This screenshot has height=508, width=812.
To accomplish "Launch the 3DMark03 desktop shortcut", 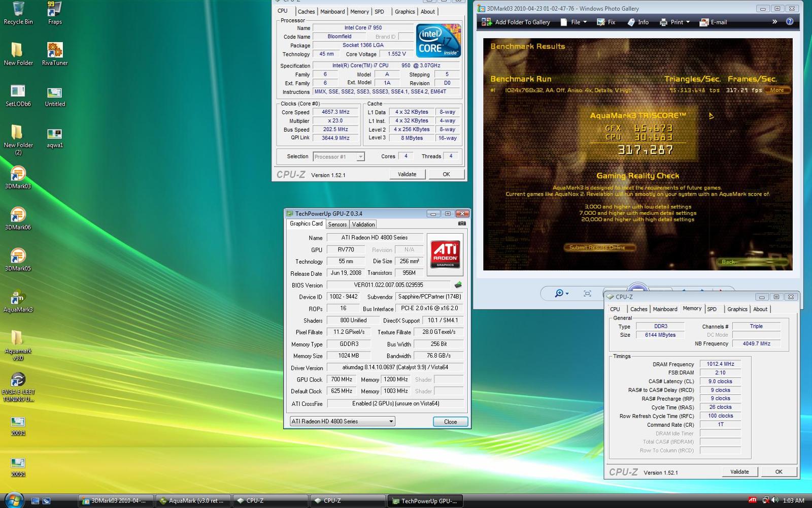I will click(x=18, y=177).
